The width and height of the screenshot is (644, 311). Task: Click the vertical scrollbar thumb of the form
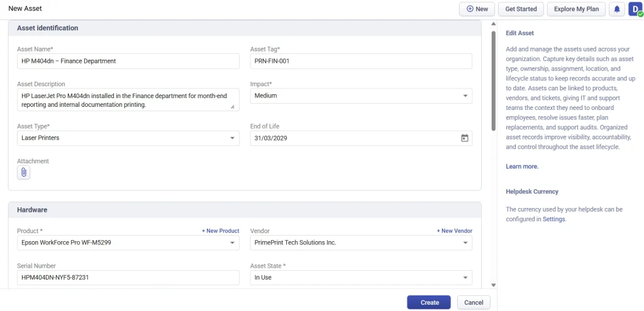[x=493, y=80]
